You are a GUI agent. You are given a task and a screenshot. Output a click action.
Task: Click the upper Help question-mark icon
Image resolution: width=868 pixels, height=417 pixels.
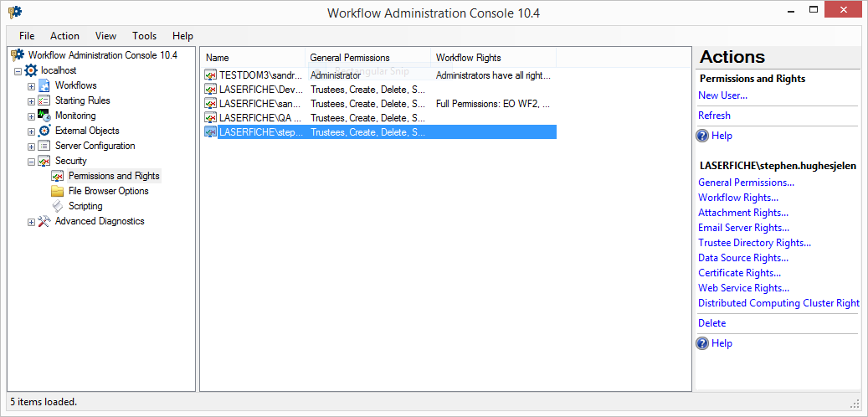[x=702, y=136]
